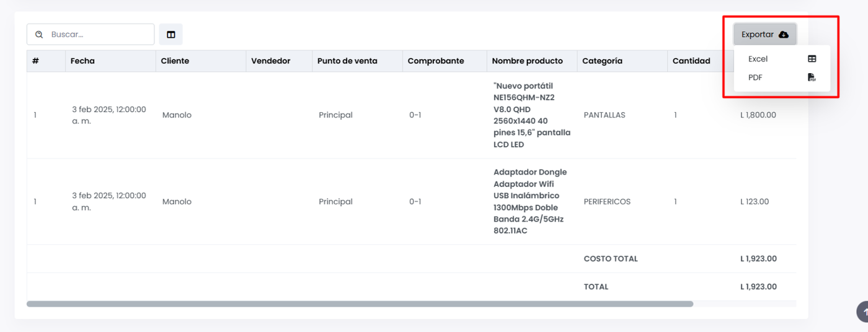
Task: Sort by the Fecha column header
Action: 82,61
